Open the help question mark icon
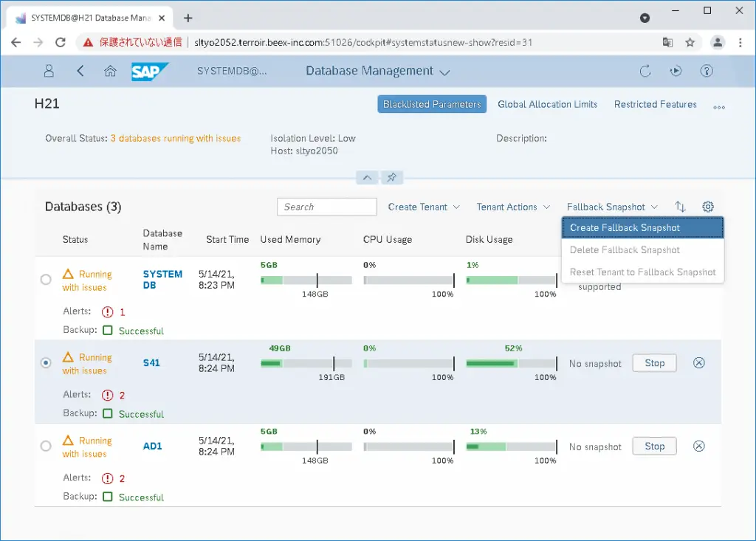The width and height of the screenshot is (756, 541). coord(707,72)
